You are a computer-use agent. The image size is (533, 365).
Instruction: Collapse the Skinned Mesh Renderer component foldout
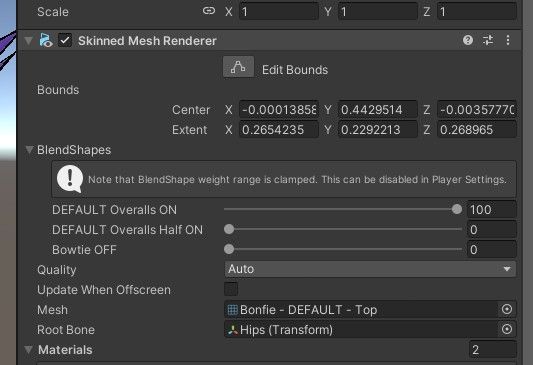[x=29, y=40]
